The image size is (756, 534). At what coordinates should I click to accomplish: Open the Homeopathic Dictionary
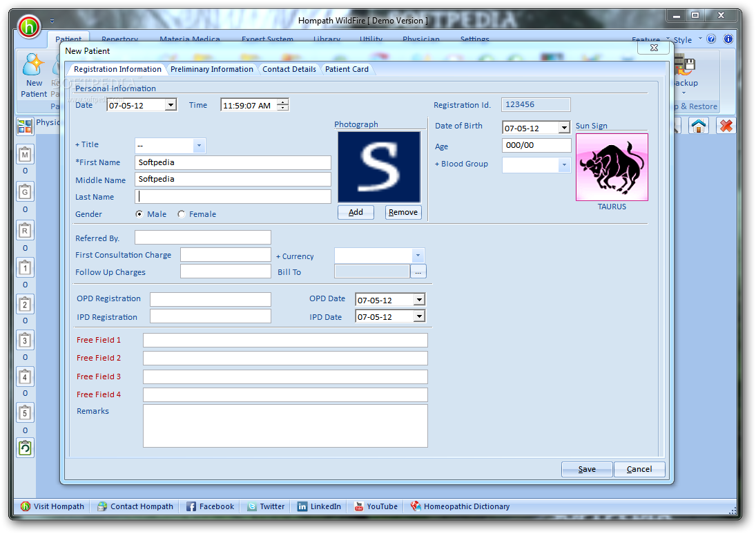pos(460,506)
